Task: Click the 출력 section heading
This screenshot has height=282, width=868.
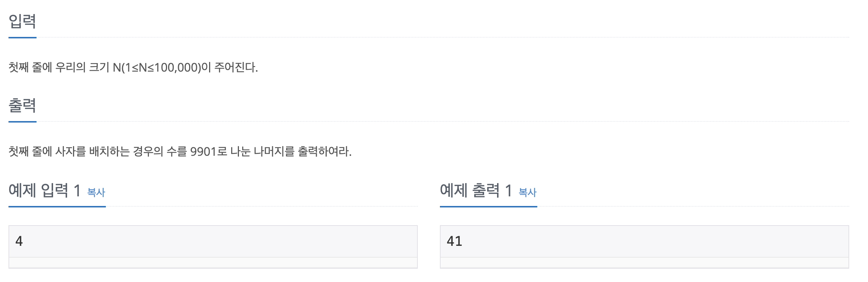Action: tap(22, 105)
